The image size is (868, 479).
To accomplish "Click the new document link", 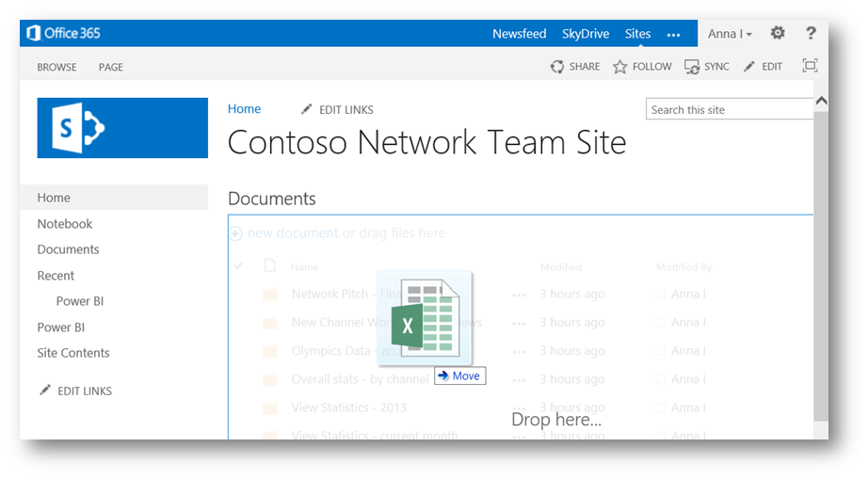I will pos(292,232).
